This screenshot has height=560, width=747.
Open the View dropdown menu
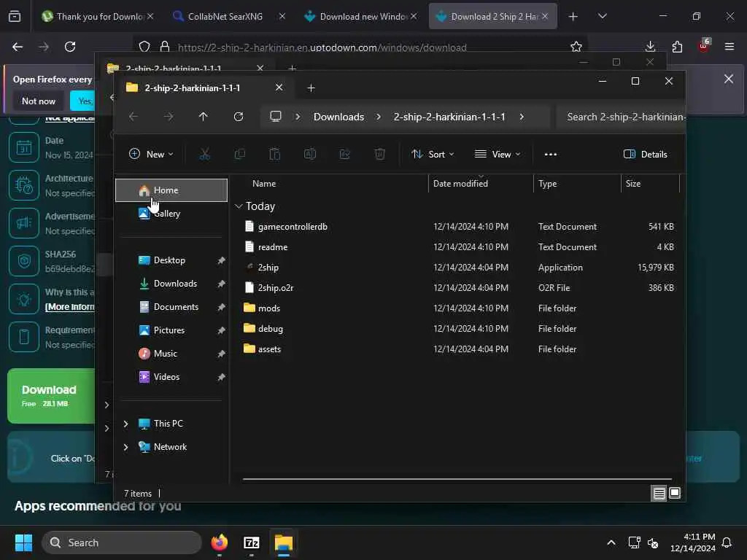(498, 155)
